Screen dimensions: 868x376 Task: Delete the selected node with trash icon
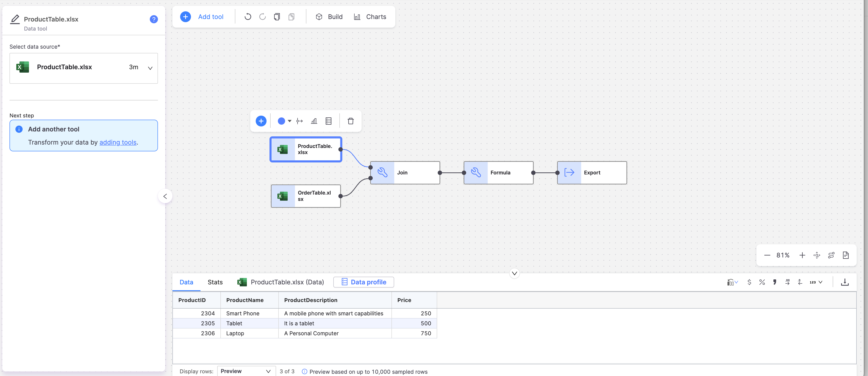(x=351, y=121)
